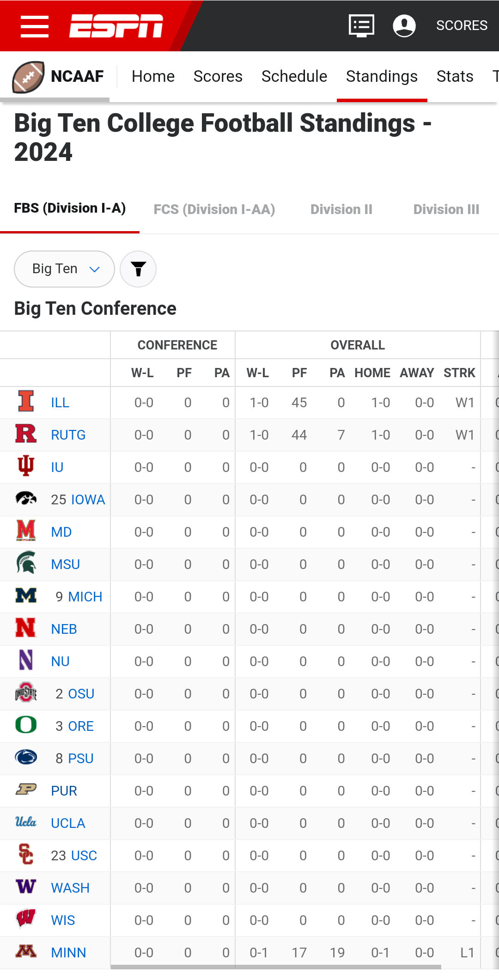
Task: Switch to the Schedule tab
Action: click(294, 76)
